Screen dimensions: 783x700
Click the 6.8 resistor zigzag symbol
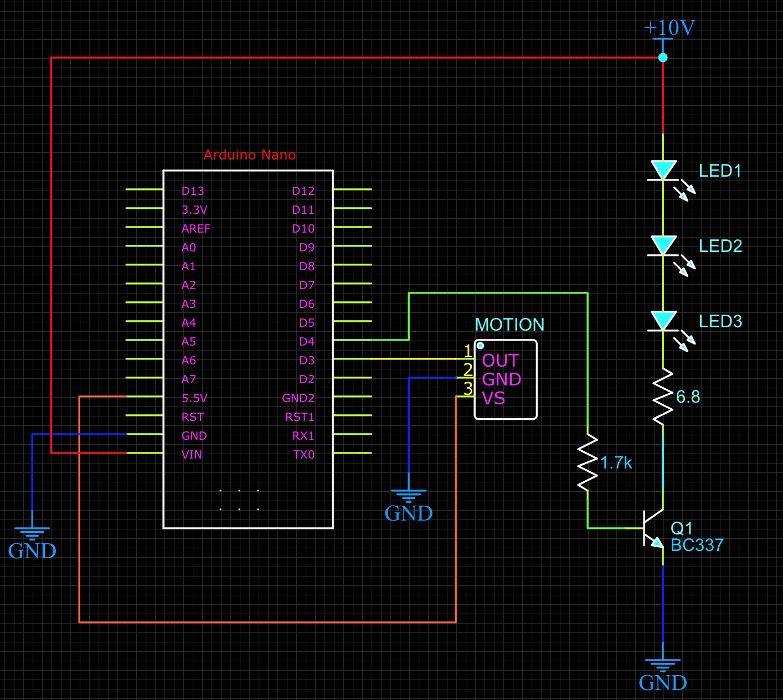click(663, 397)
